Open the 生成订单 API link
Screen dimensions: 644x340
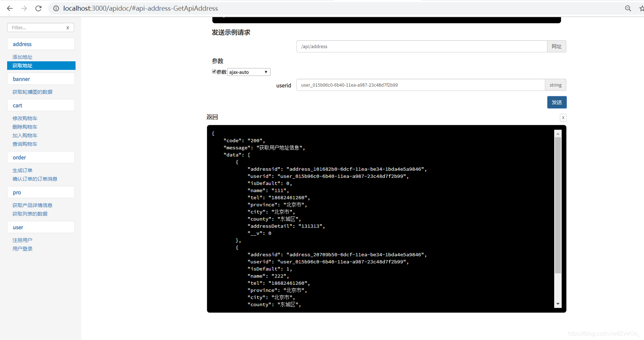pyautogui.click(x=22, y=170)
